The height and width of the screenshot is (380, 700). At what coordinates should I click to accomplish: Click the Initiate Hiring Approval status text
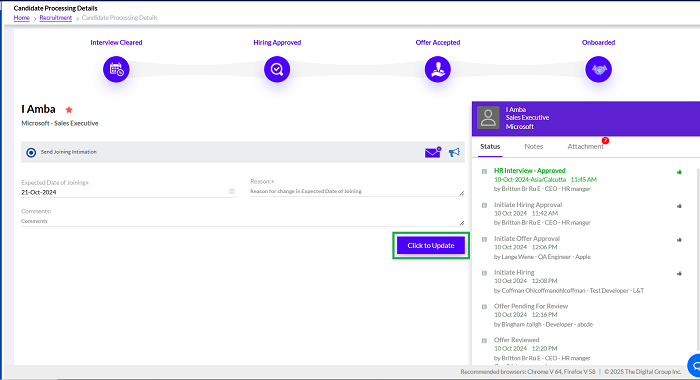[x=528, y=205]
